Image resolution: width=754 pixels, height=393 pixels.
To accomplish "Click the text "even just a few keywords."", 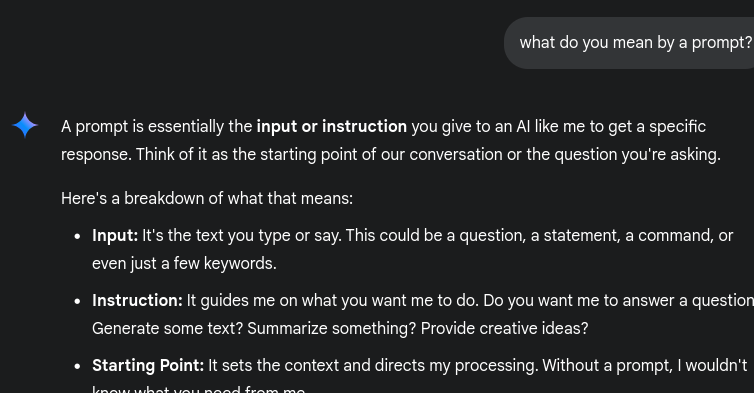I will (x=184, y=264).
